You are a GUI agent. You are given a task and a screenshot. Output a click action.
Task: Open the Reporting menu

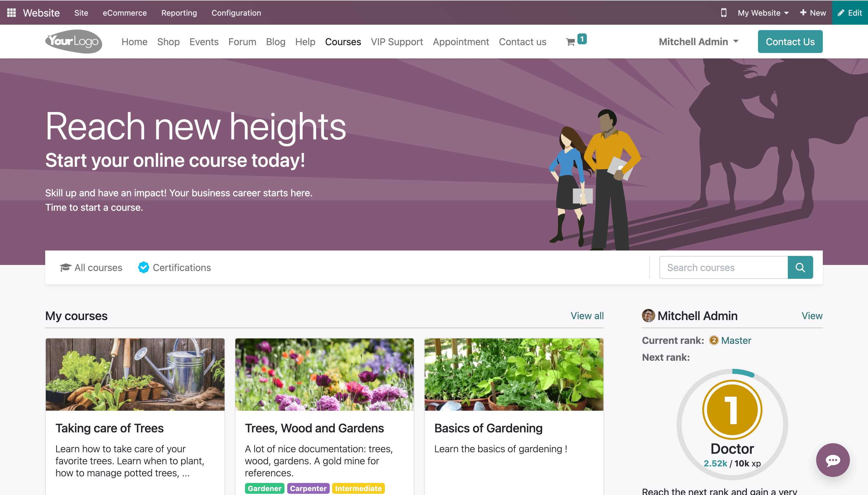pyautogui.click(x=179, y=13)
